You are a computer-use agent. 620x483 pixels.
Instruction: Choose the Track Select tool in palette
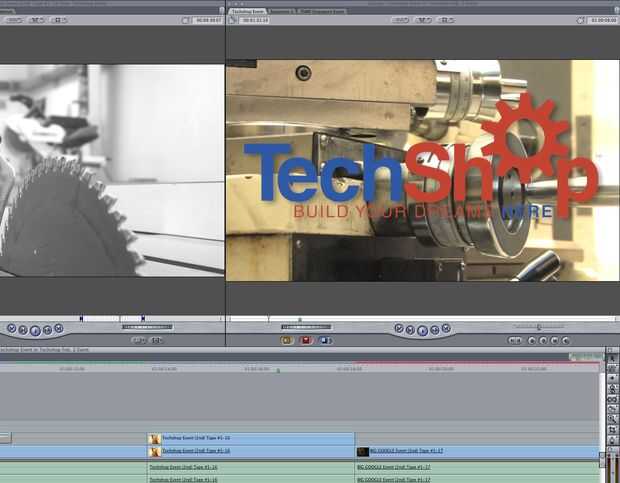[x=612, y=379]
